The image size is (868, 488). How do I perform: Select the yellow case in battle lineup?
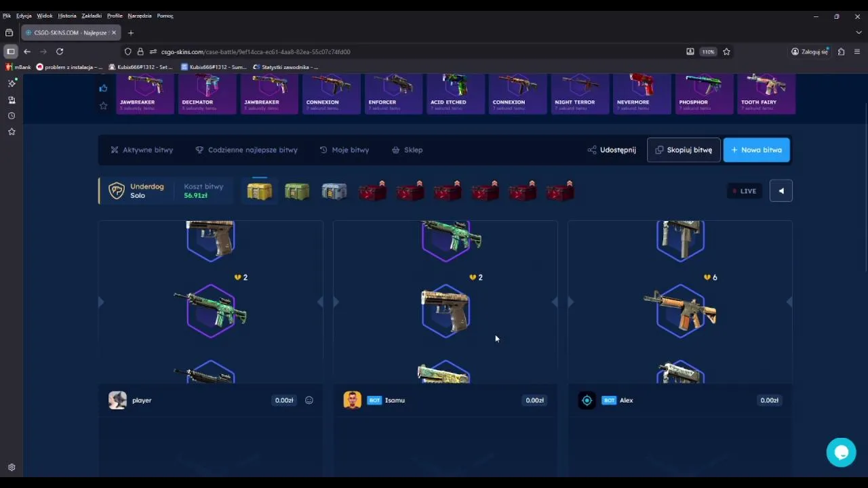[x=259, y=191]
